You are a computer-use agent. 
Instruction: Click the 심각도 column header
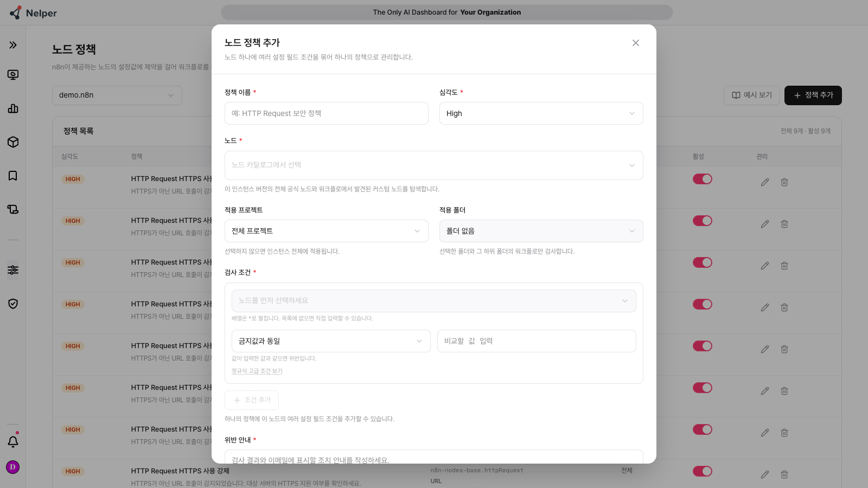pos(70,156)
